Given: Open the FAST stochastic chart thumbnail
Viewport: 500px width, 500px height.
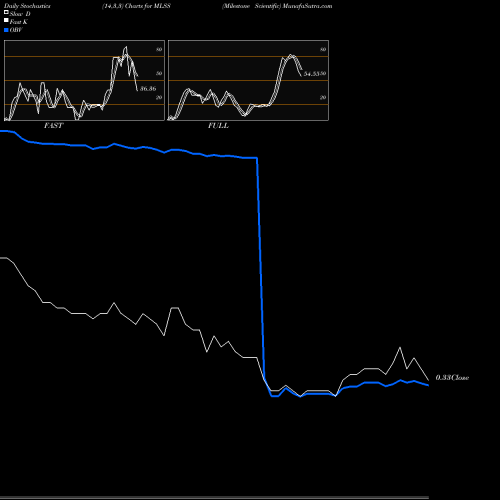Looking at the screenshot, I should 84,80.
